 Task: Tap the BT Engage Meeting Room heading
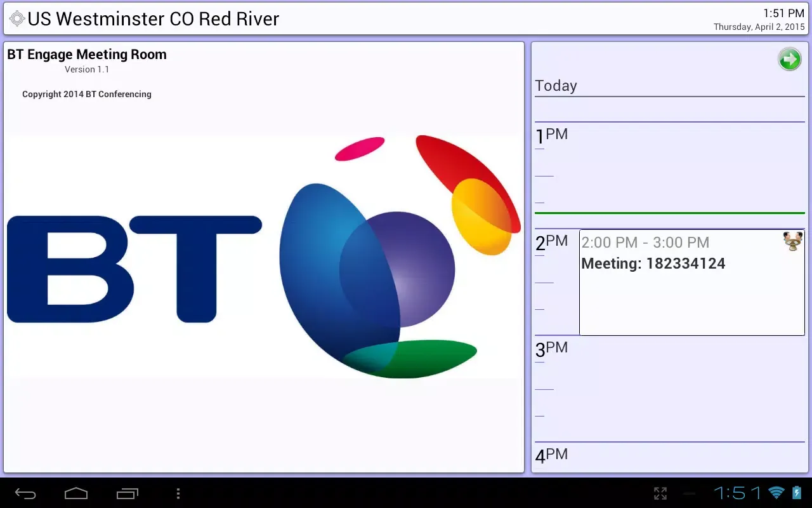87,55
